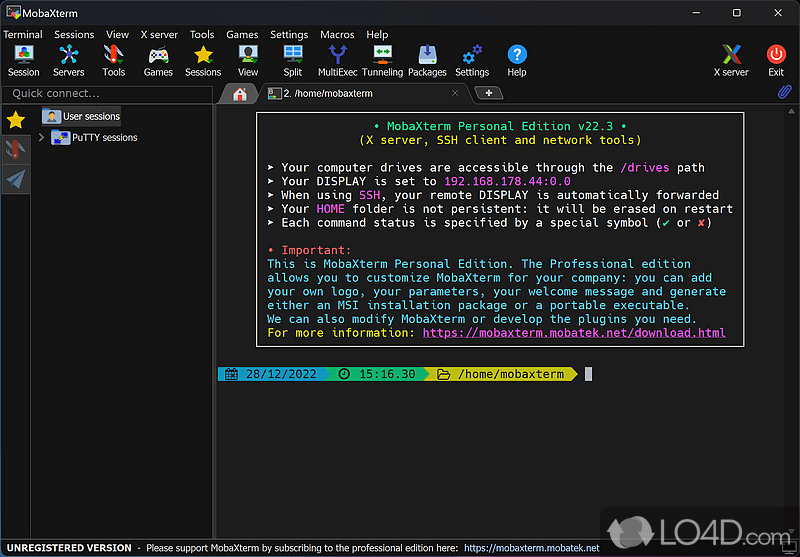
Task: Click the terminal scrollbar up arrow
Action: tap(791, 111)
